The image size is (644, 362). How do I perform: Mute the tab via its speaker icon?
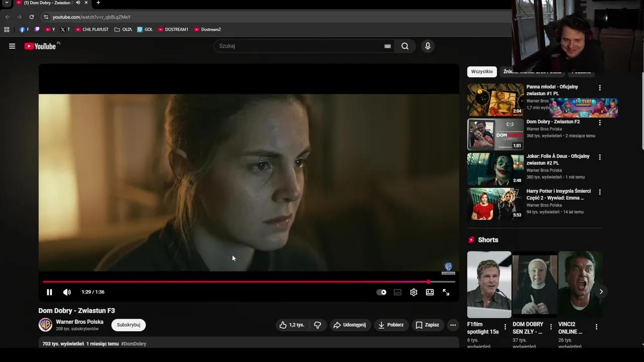click(x=78, y=3)
